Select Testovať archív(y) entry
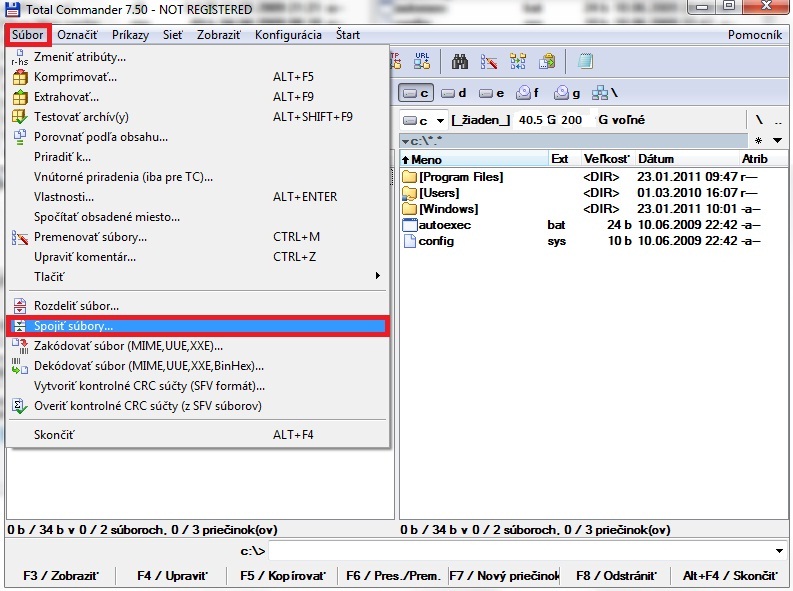This screenshot has height=591, width=793. 197,117
